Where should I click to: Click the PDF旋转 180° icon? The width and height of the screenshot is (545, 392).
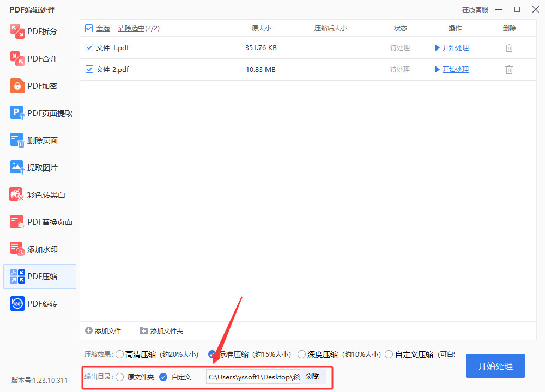tap(17, 303)
